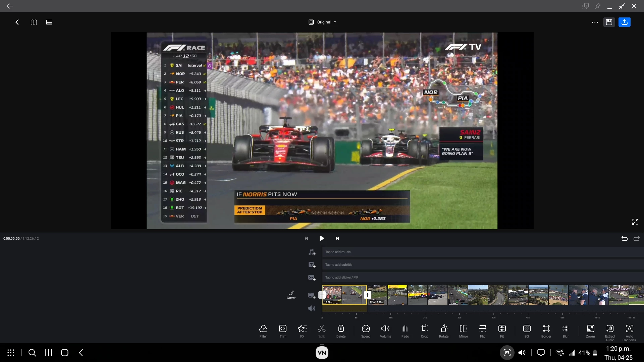Open the FX effects tool
The image size is (644, 362).
click(302, 331)
